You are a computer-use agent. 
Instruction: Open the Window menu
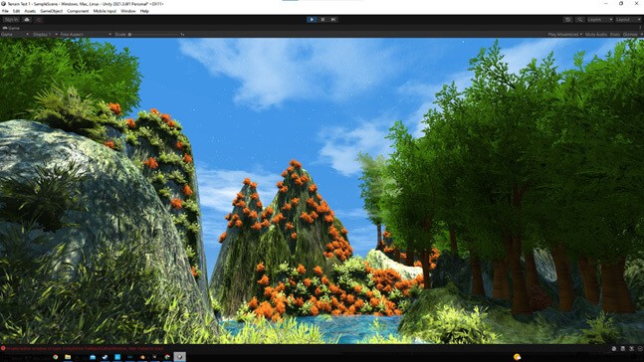pos(128,11)
